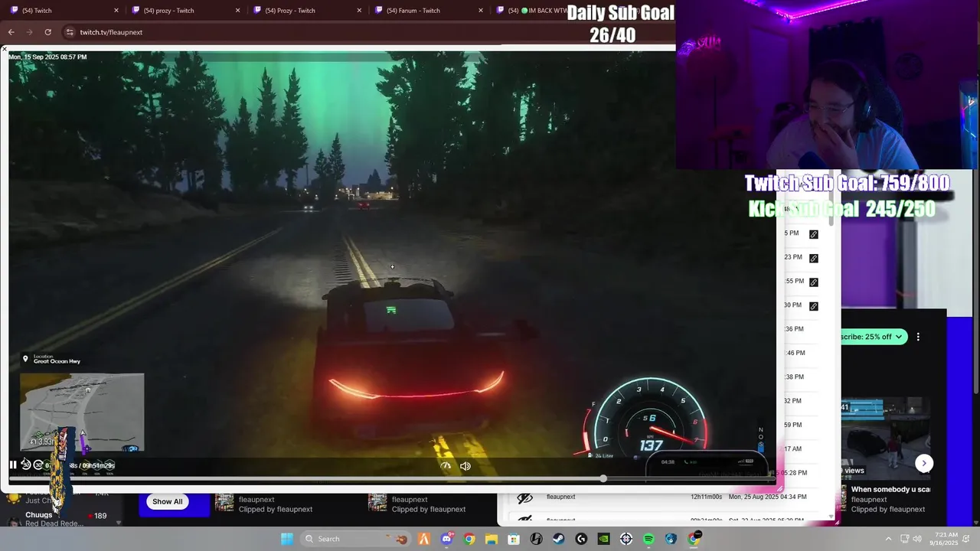Rewind the video 30 seconds
The height and width of the screenshot is (551, 980).
[25, 465]
